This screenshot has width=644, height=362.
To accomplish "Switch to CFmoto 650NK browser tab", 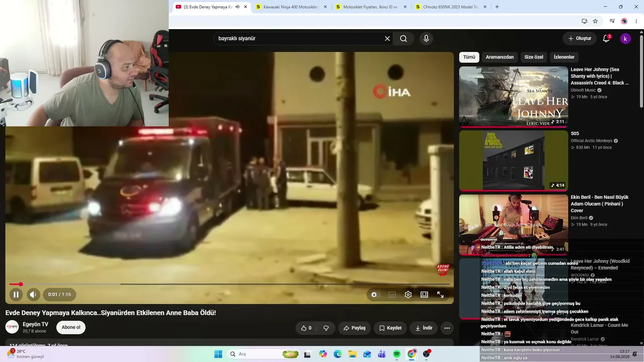I will (451, 7).
